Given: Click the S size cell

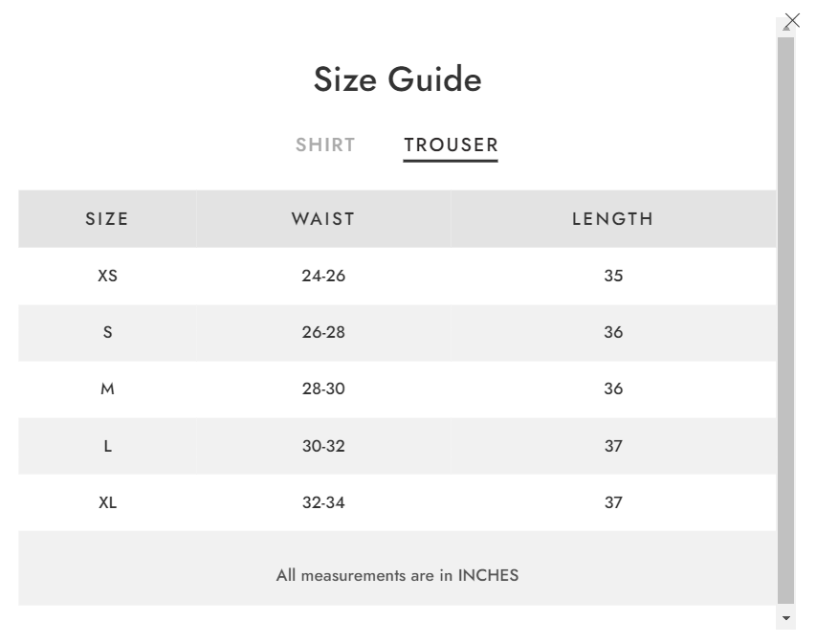Looking at the screenshot, I should (x=108, y=332).
